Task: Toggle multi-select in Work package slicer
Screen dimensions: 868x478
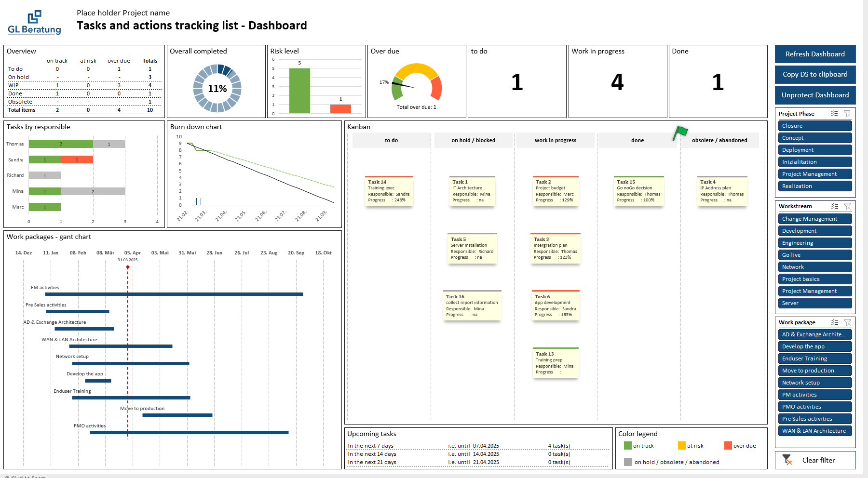Action: 834,322
